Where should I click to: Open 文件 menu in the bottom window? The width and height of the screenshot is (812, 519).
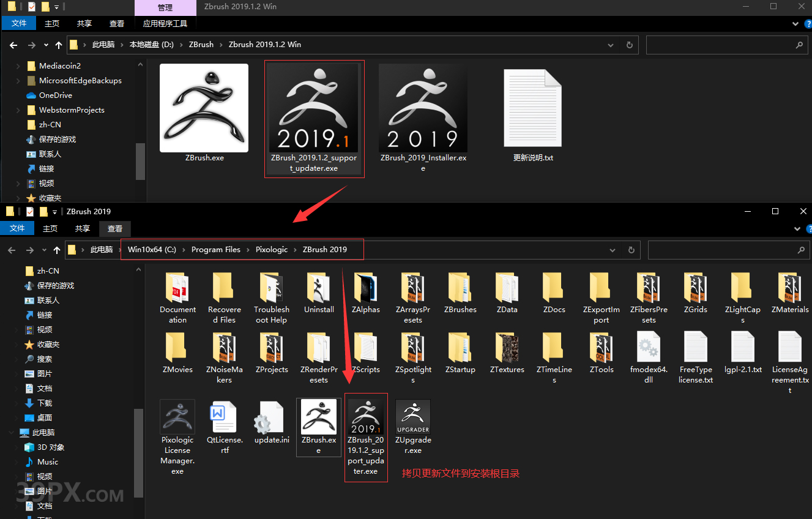pos(17,228)
